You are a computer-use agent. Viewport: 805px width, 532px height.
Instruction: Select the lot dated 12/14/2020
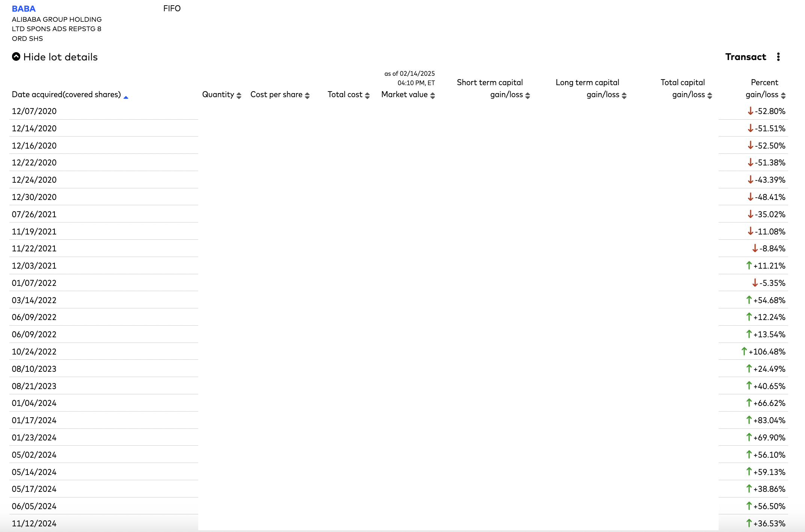coord(34,129)
